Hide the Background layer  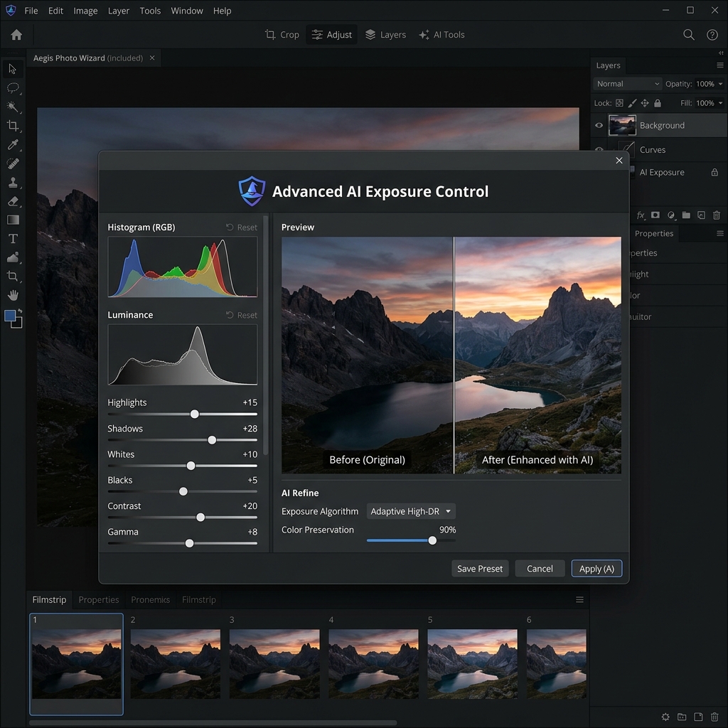click(599, 125)
